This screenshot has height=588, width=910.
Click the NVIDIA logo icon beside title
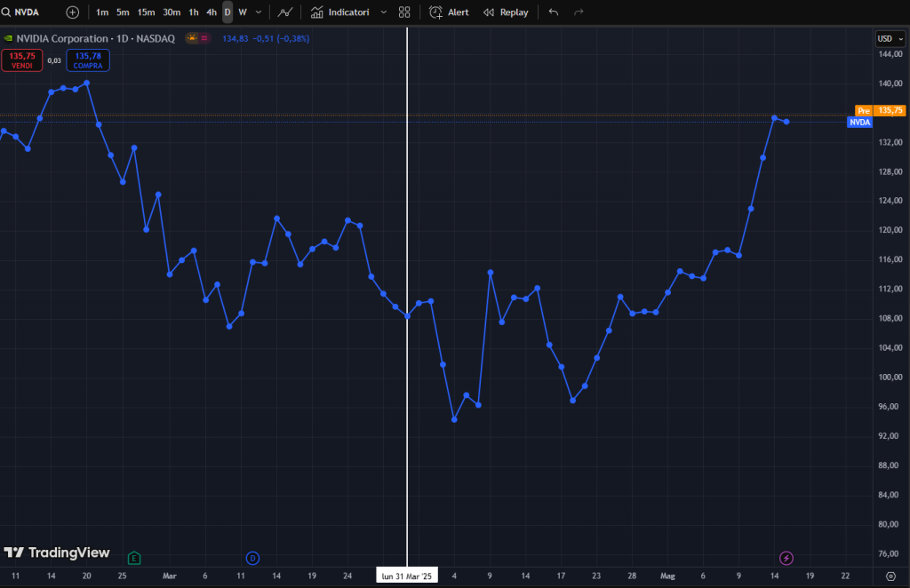8,38
